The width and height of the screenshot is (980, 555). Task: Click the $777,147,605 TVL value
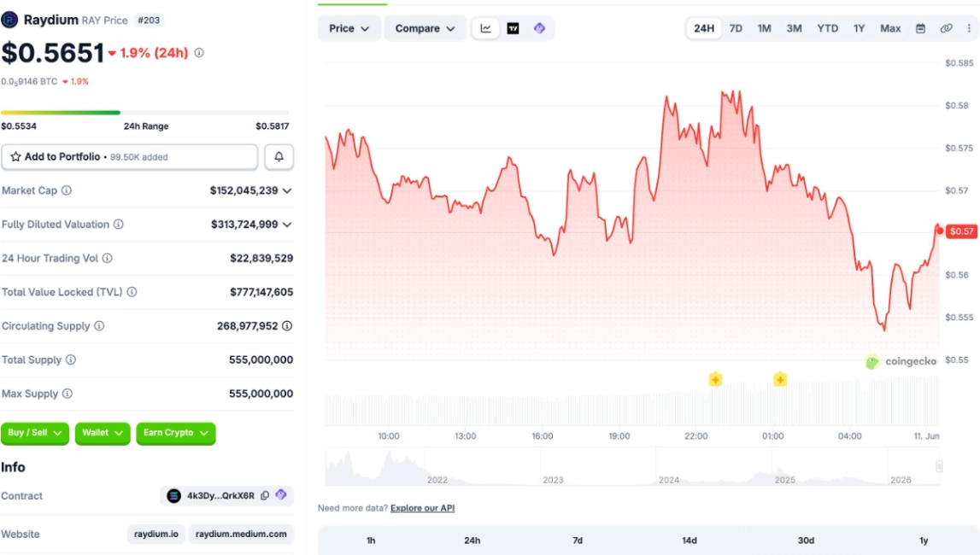point(261,291)
